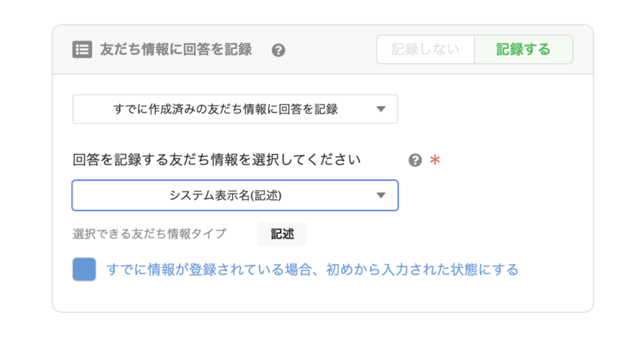
Task: Click the red required asterisk mark
Action: tap(435, 159)
